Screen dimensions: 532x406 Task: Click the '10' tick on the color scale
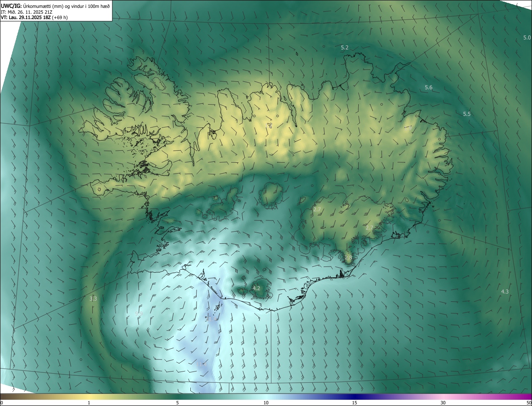(266, 403)
